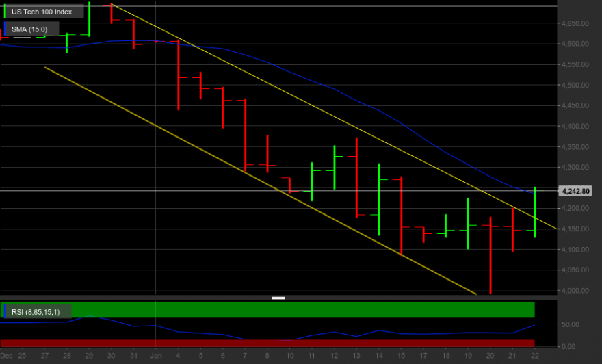
Task: Grab the panel splitter handle above RSI
Action: pyautogui.click(x=278, y=298)
